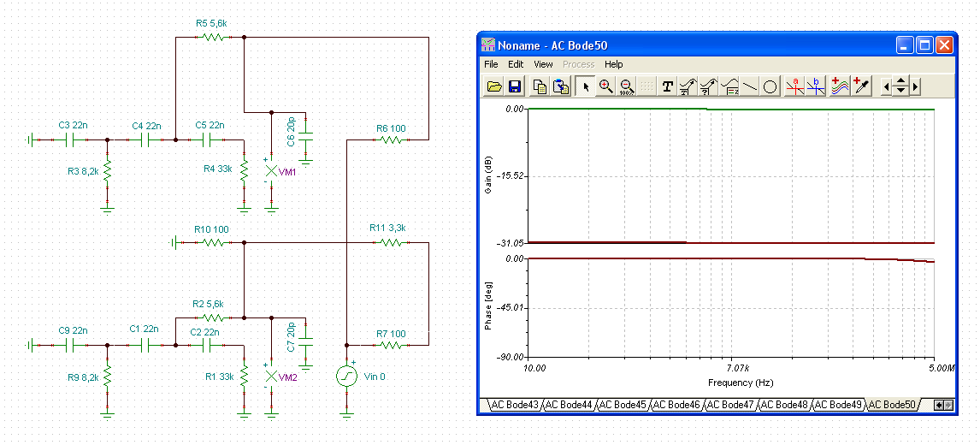980x445 pixels.
Task: Enable cursor a on the diagram
Action: pyautogui.click(x=795, y=87)
